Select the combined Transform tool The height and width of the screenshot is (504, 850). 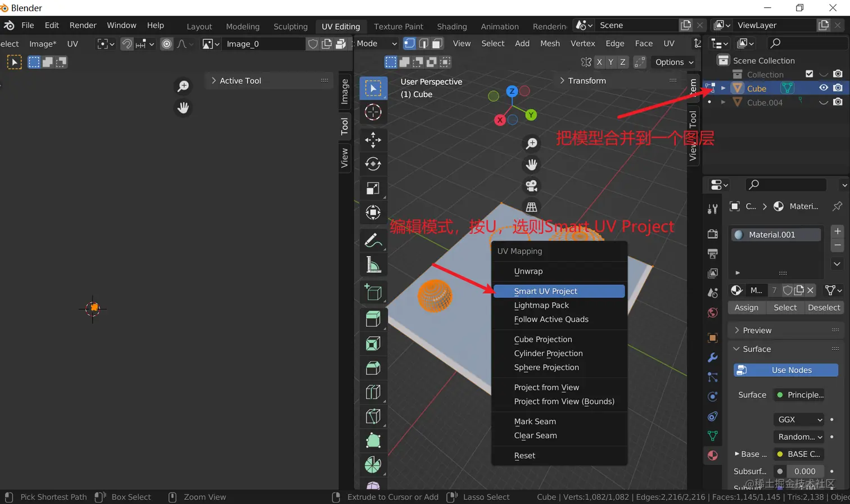373,212
